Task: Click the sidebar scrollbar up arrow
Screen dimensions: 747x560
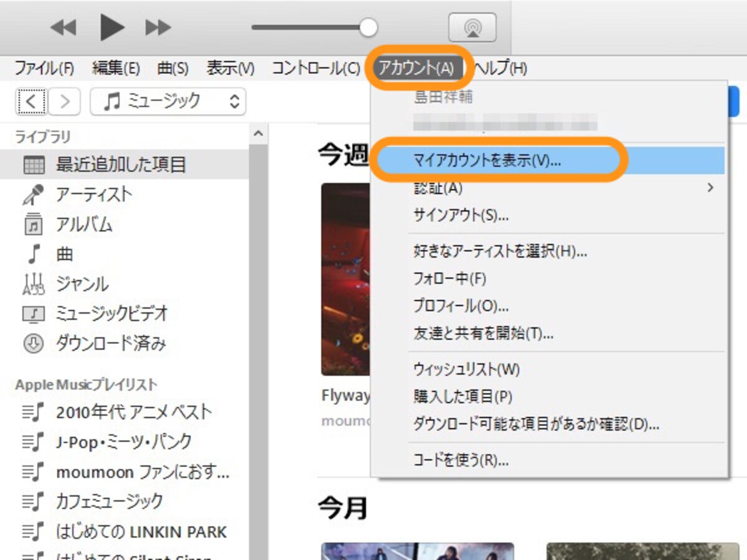Action: [x=258, y=134]
